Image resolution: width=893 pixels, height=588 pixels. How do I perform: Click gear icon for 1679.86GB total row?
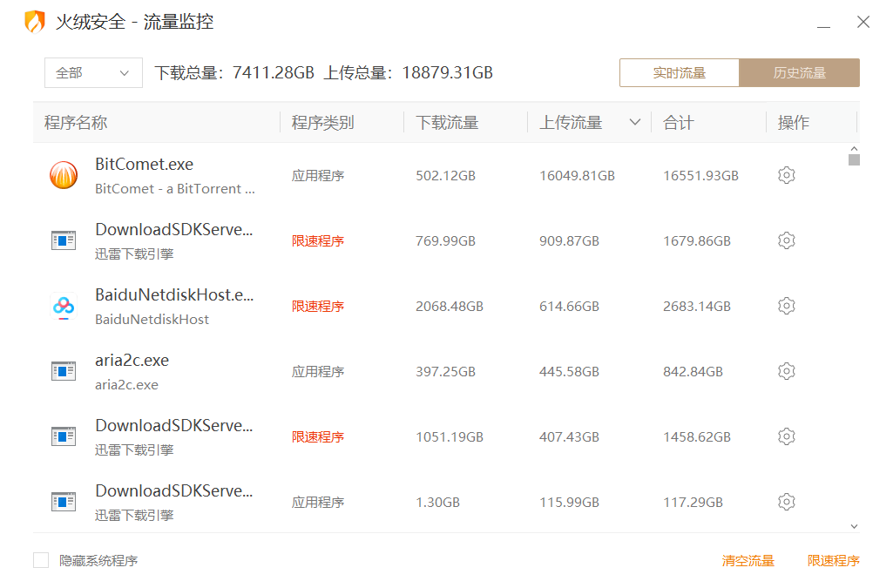(x=786, y=240)
